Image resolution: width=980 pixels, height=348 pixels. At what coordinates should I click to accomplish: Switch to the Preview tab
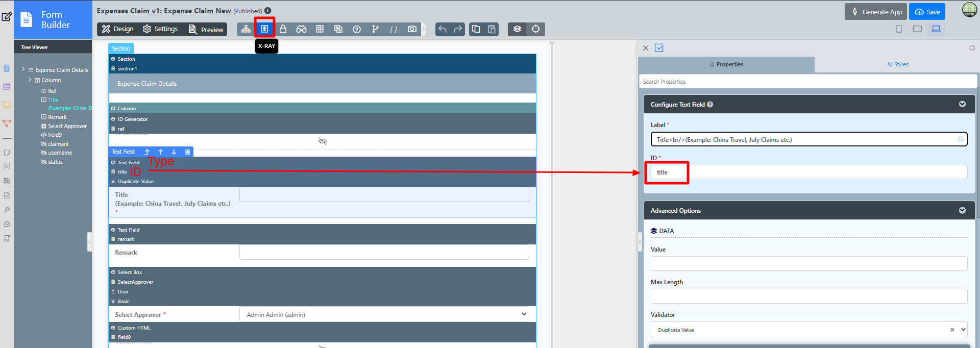(206, 29)
